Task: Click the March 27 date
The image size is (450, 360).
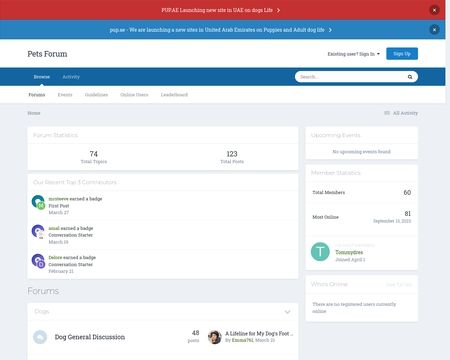Action: coord(59,213)
